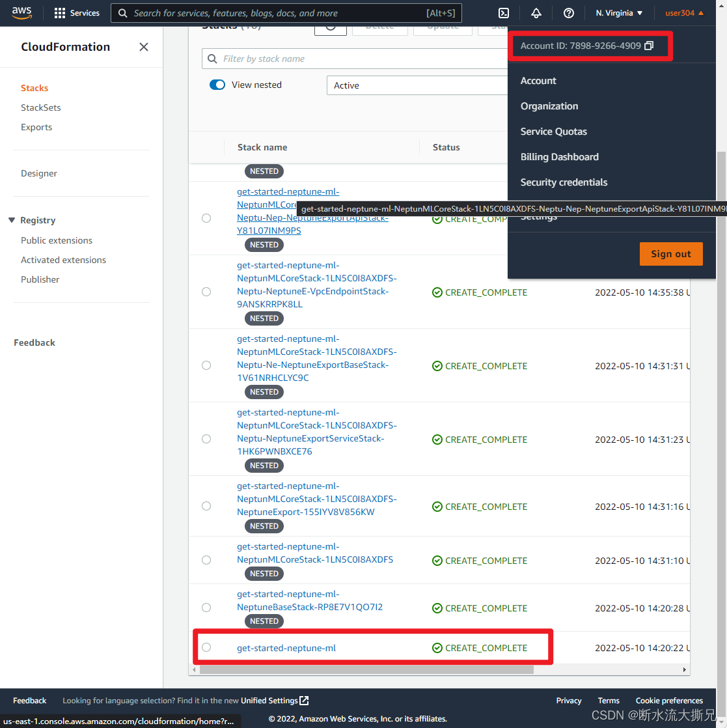Open the Terms footer link
Image resolution: width=727 pixels, height=728 pixels.
click(609, 700)
